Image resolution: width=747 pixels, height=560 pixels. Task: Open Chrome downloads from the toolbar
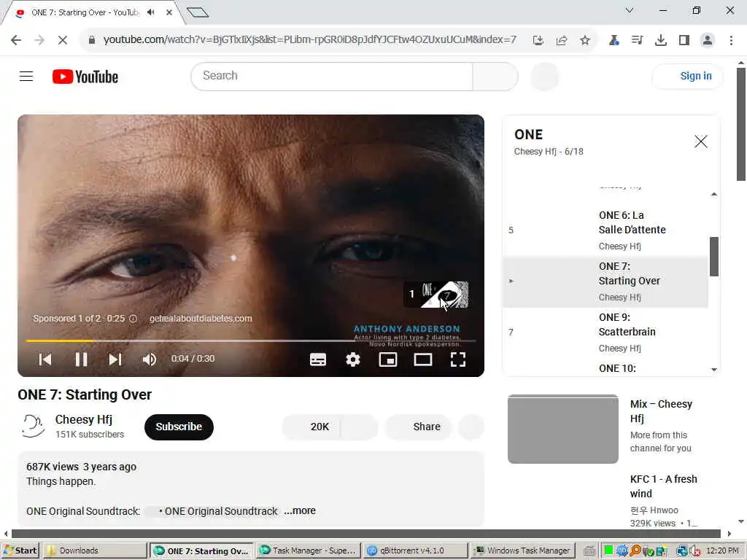660,40
